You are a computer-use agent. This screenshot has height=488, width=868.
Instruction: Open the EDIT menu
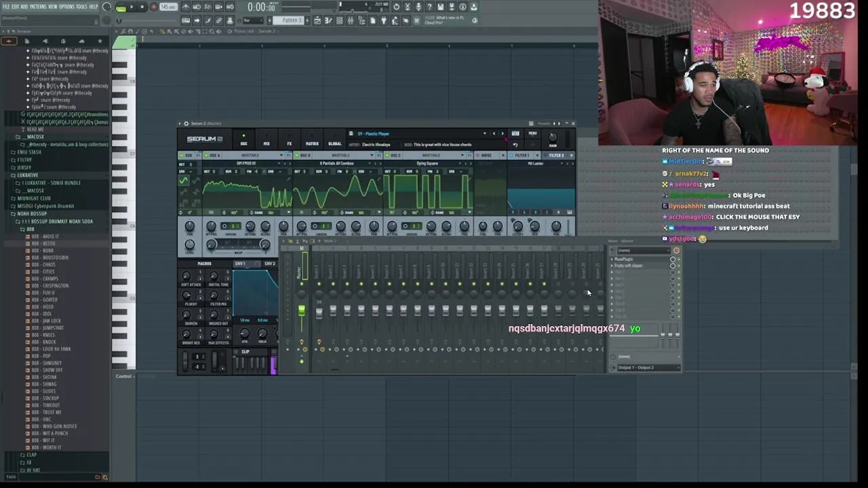[x=15, y=7]
